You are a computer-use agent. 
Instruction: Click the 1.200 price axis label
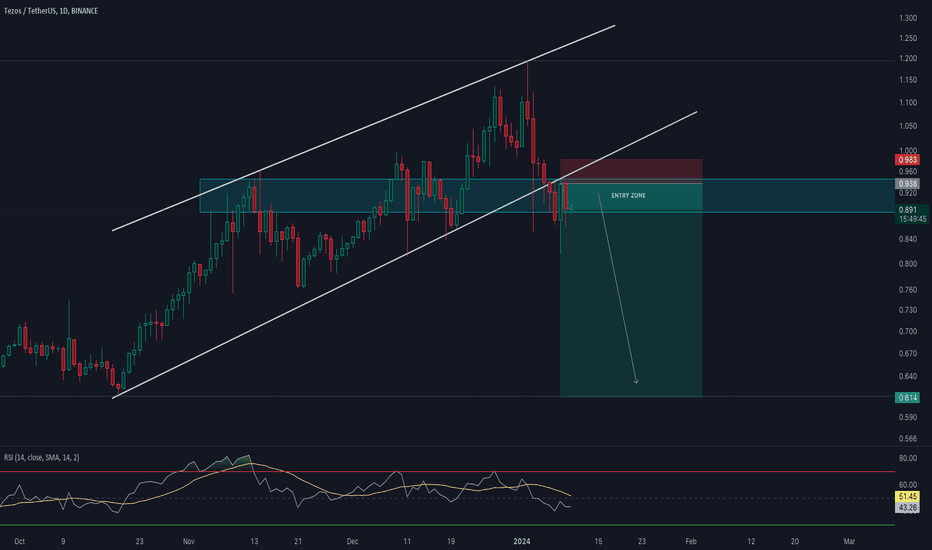(x=908, y=59)
